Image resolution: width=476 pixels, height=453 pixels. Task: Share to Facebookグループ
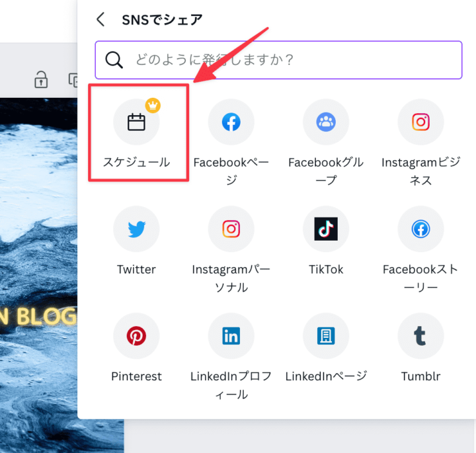(326, 122)
